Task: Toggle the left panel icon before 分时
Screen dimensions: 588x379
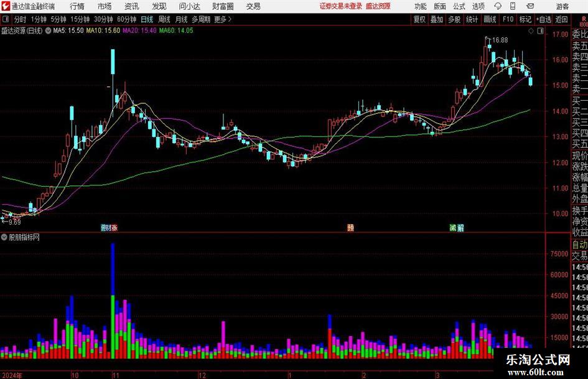Action: (x=6, y=19)
